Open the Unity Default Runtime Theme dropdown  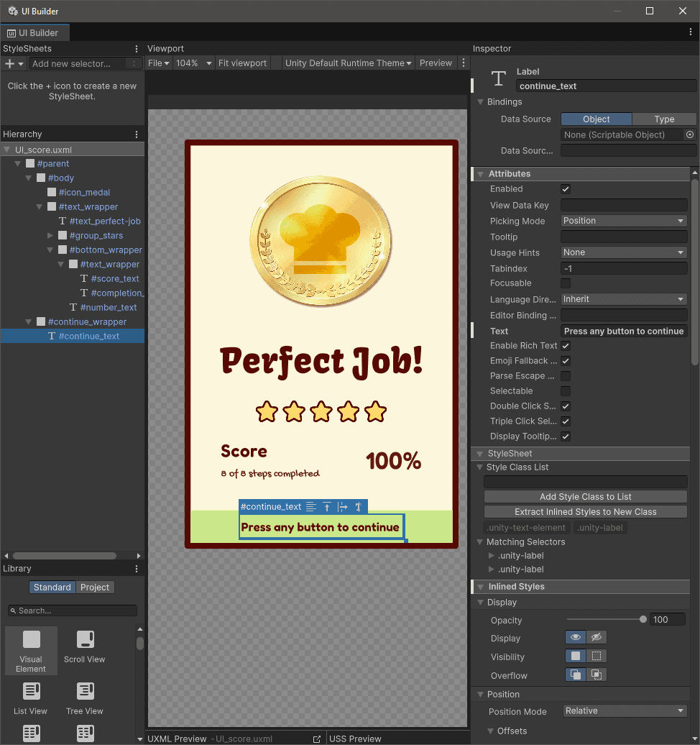348,63
